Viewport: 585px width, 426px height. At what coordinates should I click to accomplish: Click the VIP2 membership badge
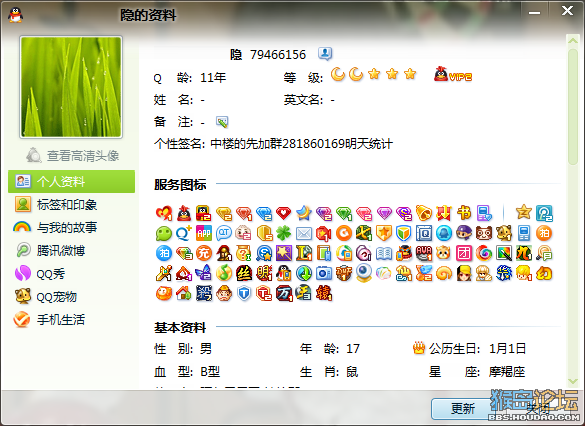(x=453, y=75)
